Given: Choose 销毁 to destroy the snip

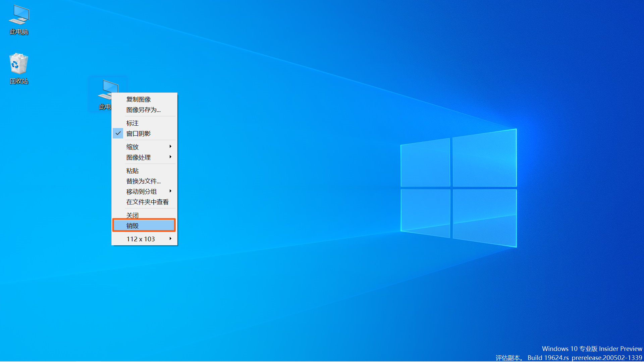Looking at the screenshot, I should pos(144,226).
